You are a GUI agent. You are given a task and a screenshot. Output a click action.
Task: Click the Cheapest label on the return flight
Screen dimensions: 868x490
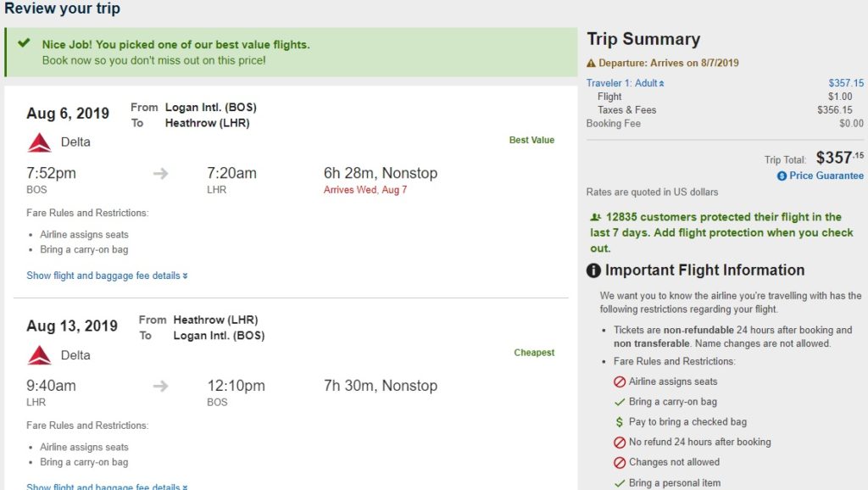pos(534,353)
